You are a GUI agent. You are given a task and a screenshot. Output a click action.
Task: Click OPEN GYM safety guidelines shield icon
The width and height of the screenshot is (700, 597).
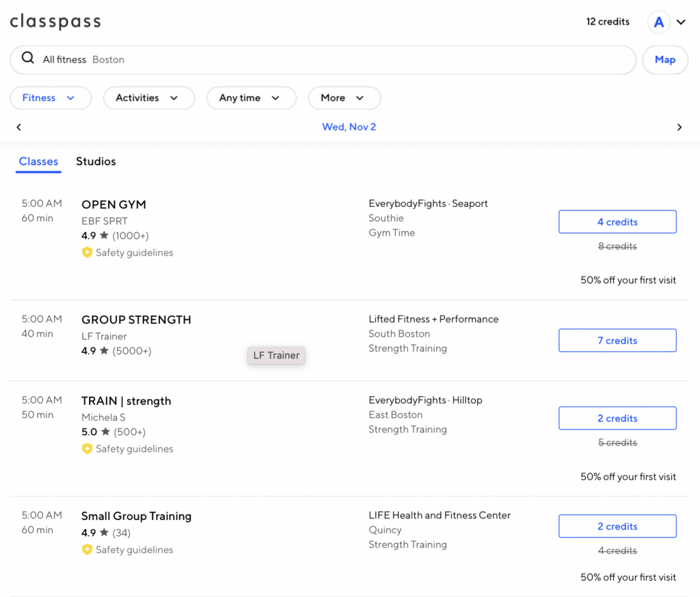[x=87, y=253]
